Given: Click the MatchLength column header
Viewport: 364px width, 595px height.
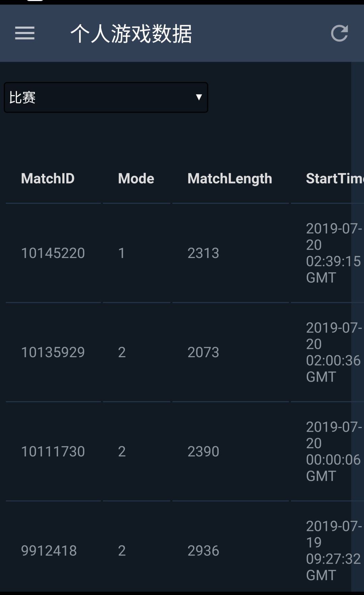Looking at the screenshot, I should (230, 178).
